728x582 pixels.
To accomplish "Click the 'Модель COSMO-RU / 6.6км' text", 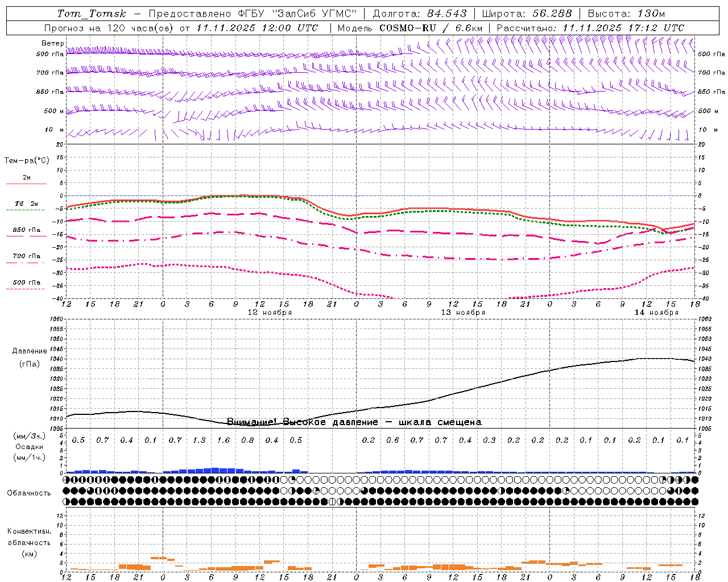I will 409,28.
